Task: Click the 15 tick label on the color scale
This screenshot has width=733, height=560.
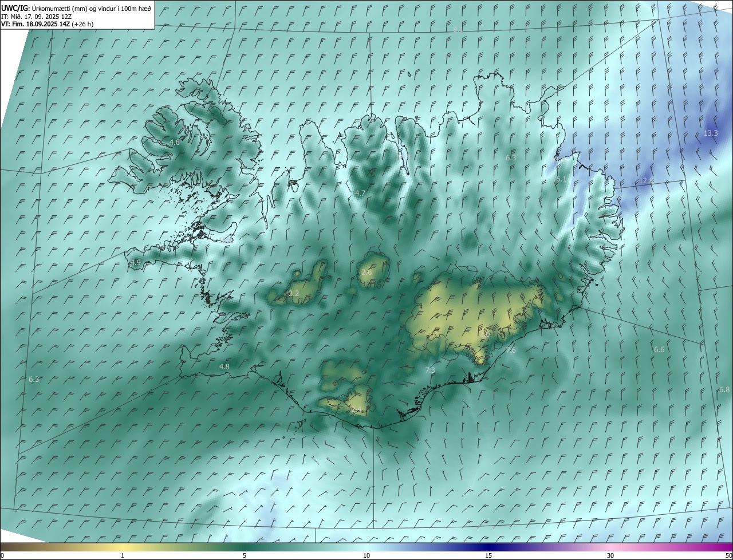Action: pyautogui.click(x=488, y=555)
